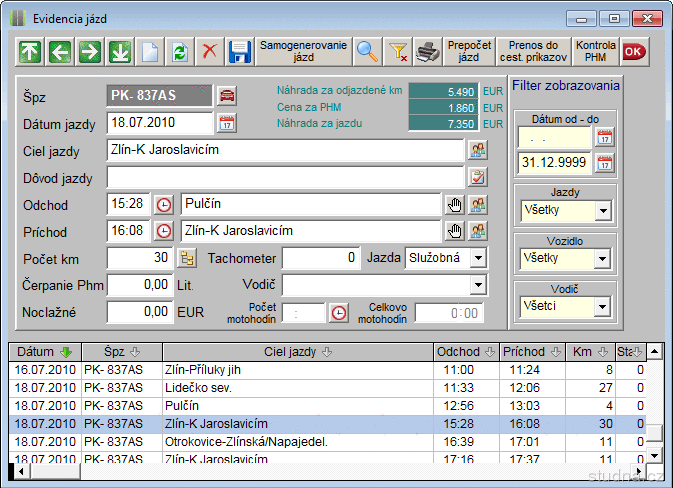Click the clock icon beside Odchod time
This screenshot has height=488, width=673.
(x=164, y=204)
